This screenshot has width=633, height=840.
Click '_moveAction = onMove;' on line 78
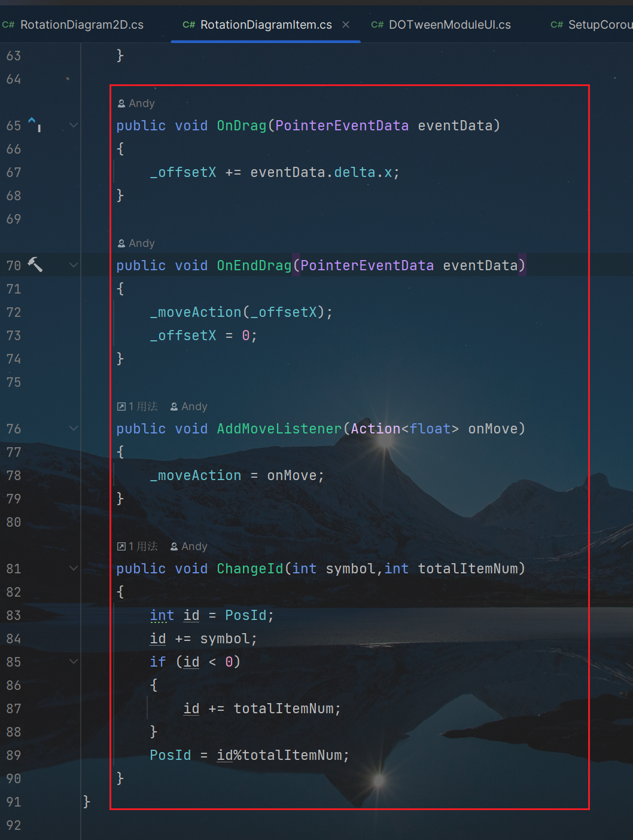coord(237,475)
